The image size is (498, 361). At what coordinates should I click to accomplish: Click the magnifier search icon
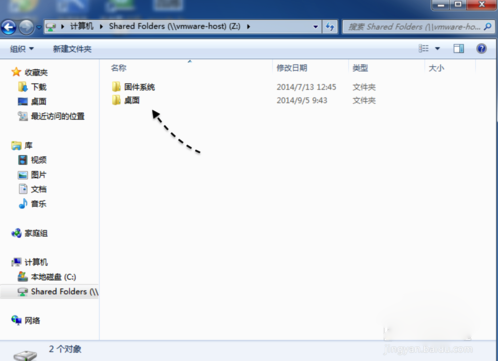click(x=488, y=27)
